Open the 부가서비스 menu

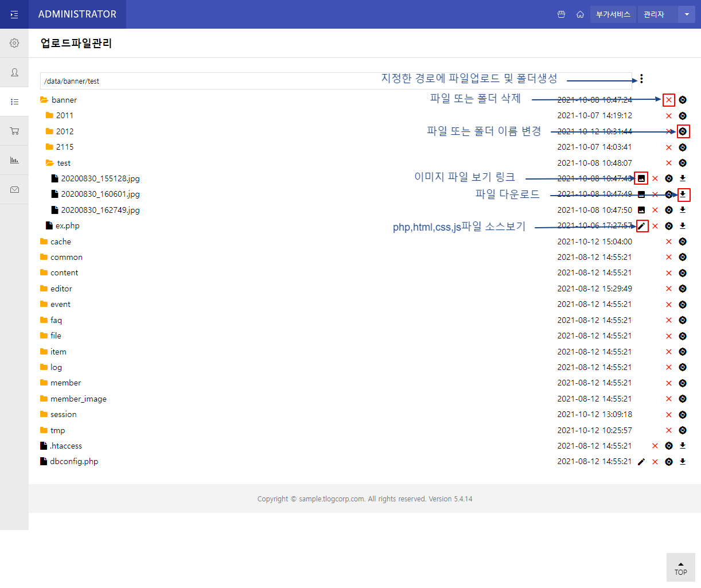tap(613, 14)
